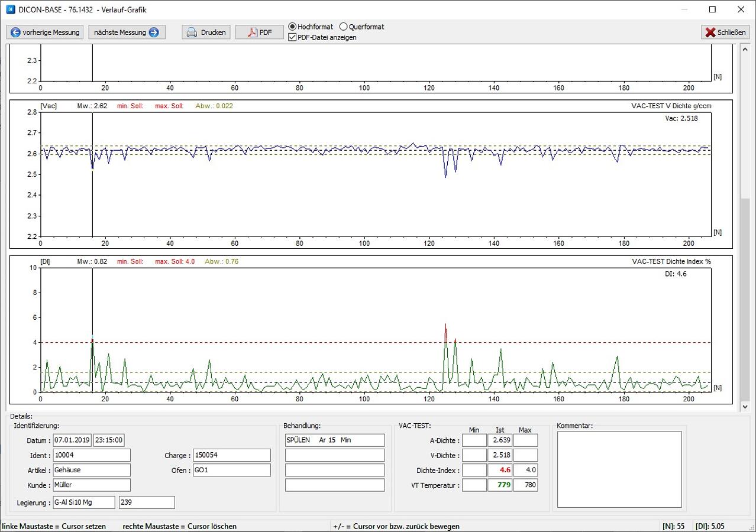Uncheck PDF-Datei anzeigen checkbox
Image resolution: width=756 pixels, height=532 pixels.
[292, 37]
